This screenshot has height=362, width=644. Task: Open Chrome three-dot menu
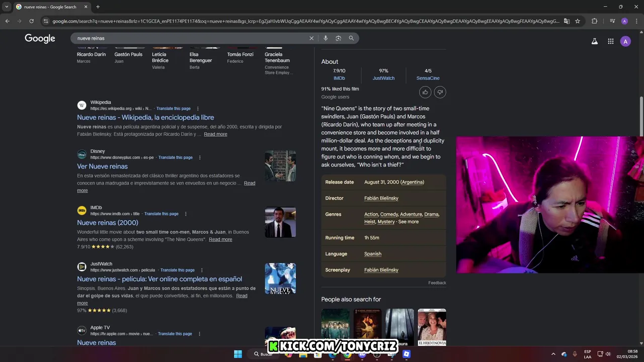(x=636, y=21)
